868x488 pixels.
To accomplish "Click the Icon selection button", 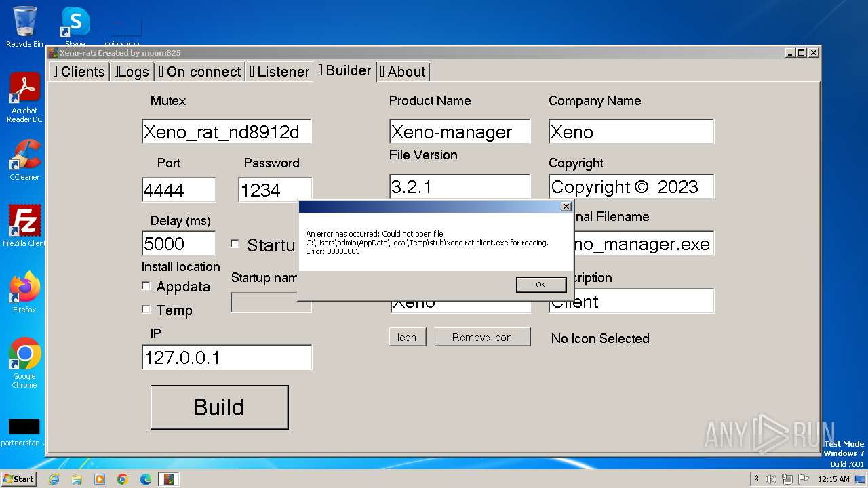I will [x=407, y=337].
